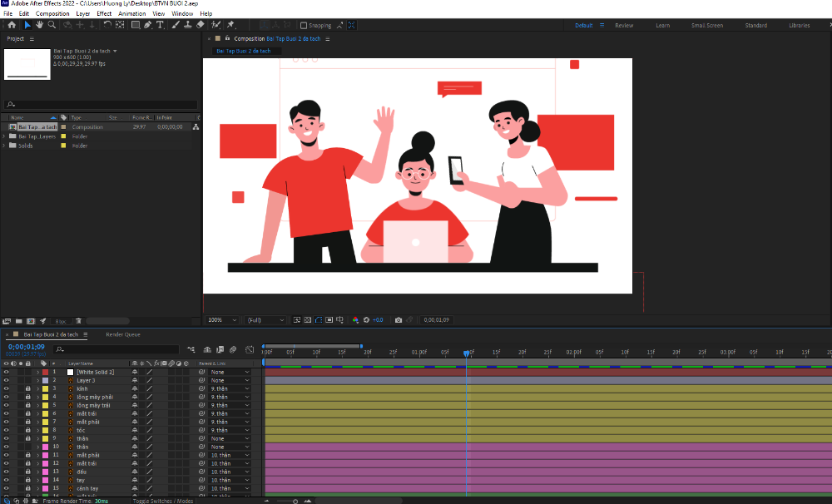832x504 pixels.
Task: Select the Rectangle shape tool
Action: click(x=136, y=25)
